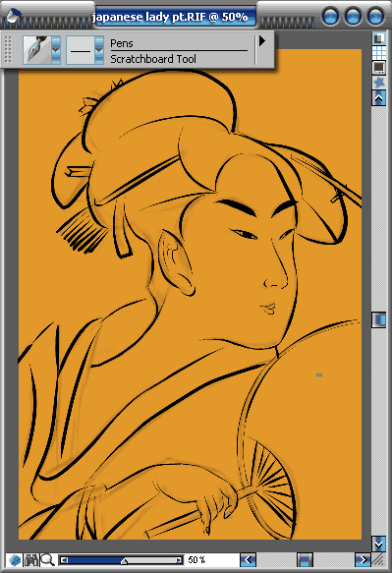The height and width of the screenshot is (573, 392).
Task: Expand the brush variant dropdown arrow
Action: coord(99,50)
